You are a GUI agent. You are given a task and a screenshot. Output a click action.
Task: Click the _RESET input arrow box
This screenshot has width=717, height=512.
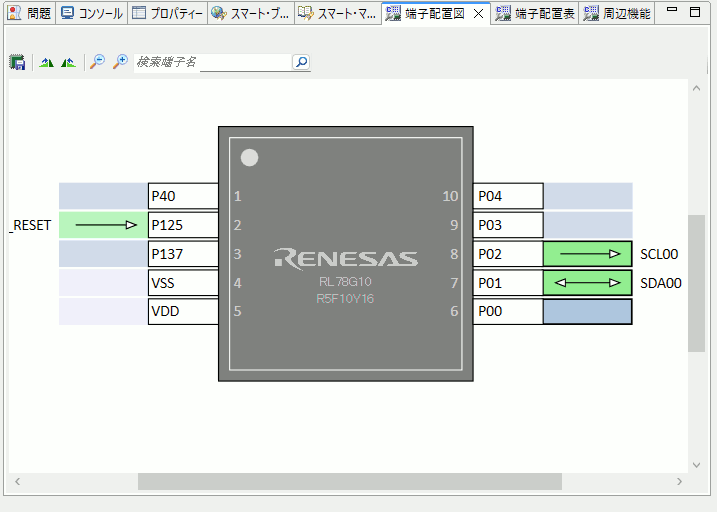(x=103, y=225)
